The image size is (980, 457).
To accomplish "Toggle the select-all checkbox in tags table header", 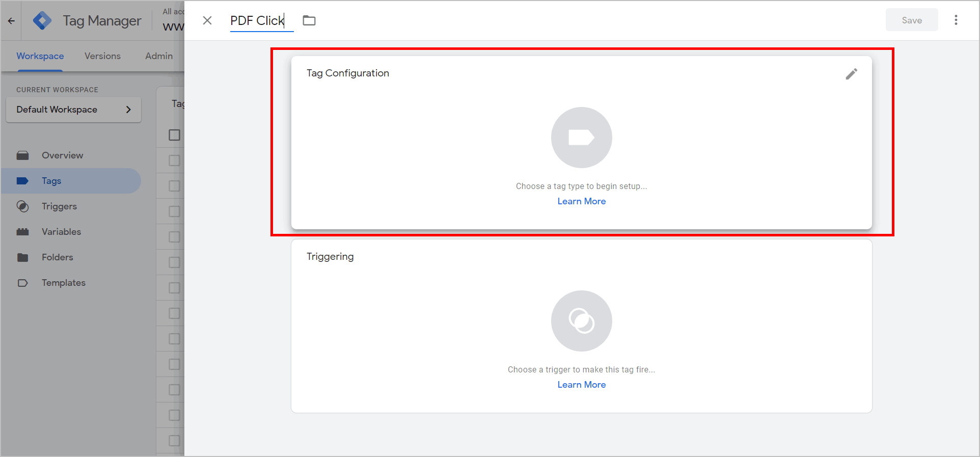I will 174,135.
